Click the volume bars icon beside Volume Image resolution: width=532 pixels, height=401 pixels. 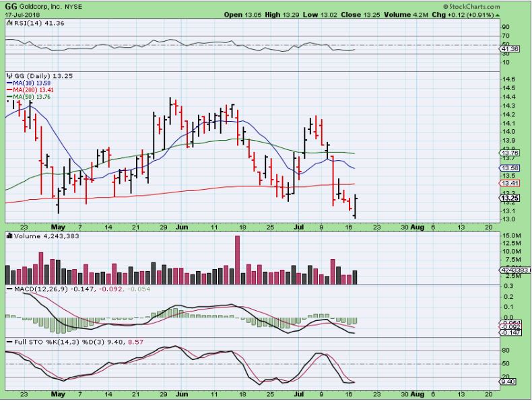point(9,236)
